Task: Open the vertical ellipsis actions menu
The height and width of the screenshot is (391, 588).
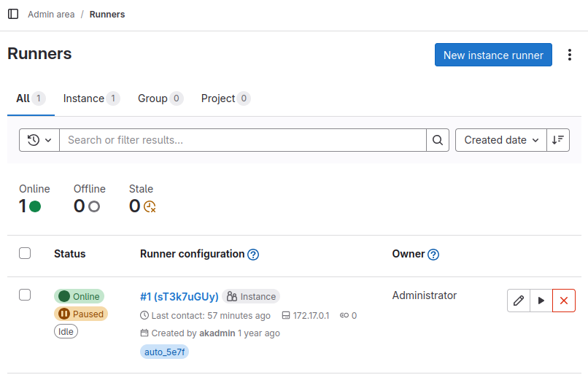Action: click(570, 55)
